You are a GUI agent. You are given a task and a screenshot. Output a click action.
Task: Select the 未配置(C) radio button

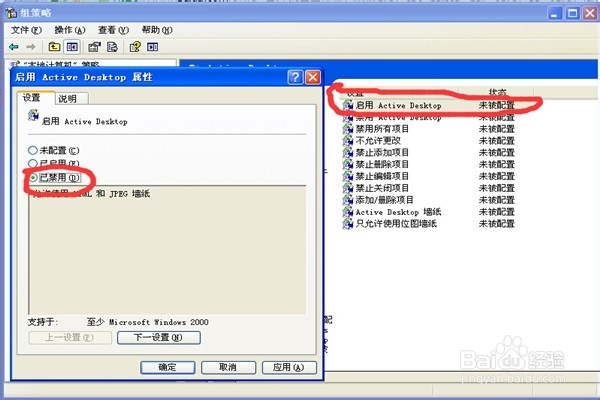33,150
